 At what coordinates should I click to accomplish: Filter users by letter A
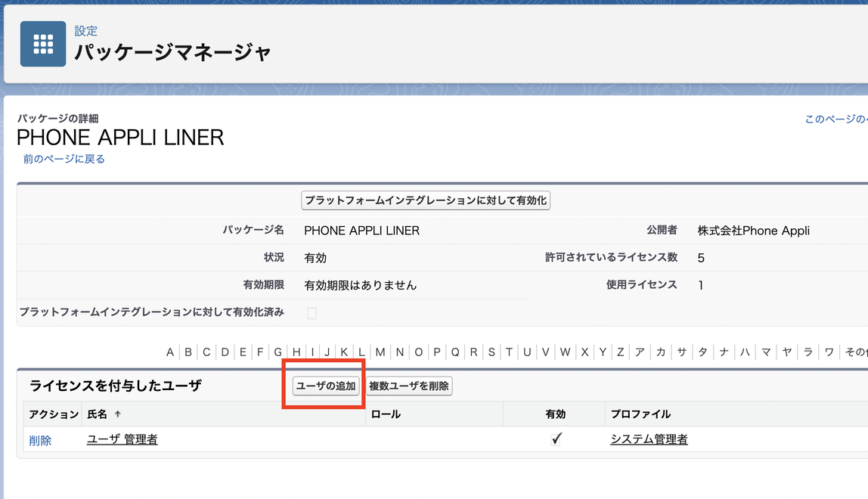point(170,352)
